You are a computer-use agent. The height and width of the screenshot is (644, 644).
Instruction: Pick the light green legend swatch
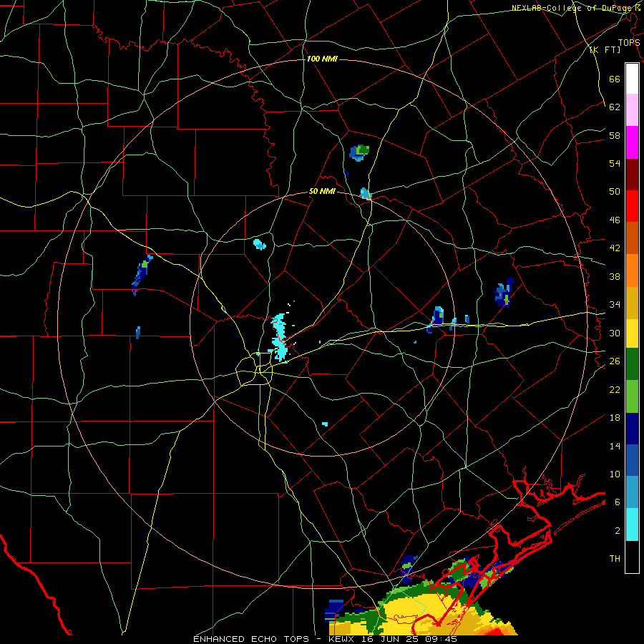click(632, 396)
